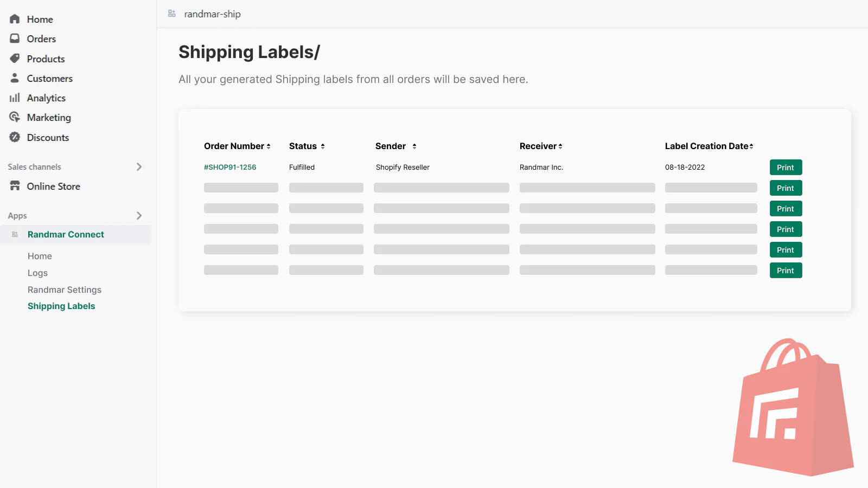
Task: Open Randmar Settings page
Action: [x=65, y=290]
